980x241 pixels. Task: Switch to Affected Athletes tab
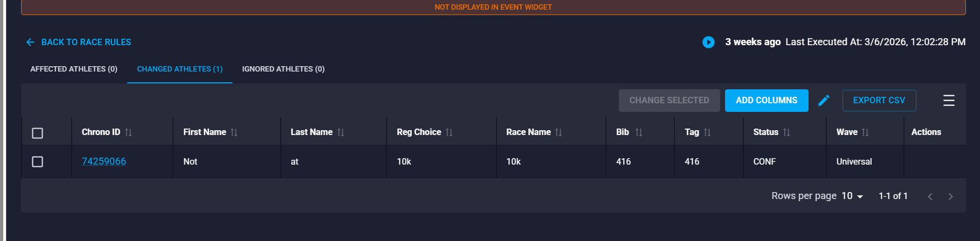tap(74, 69)
